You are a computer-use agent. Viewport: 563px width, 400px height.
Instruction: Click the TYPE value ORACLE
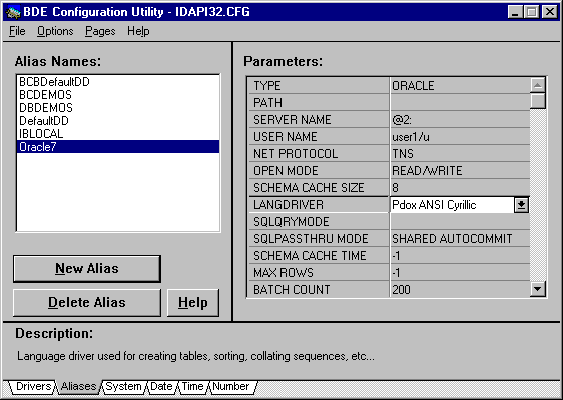460,85
